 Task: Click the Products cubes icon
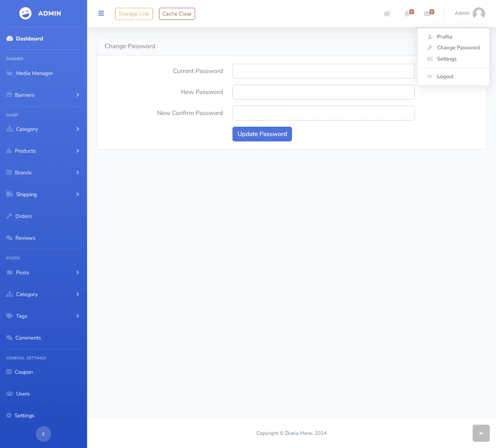coord(9,151)
